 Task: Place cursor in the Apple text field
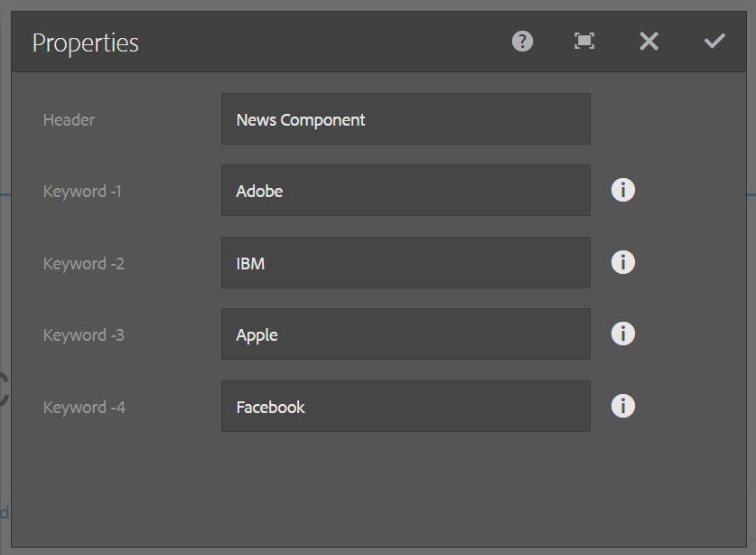pyautogui.click(x=406, y=334)
